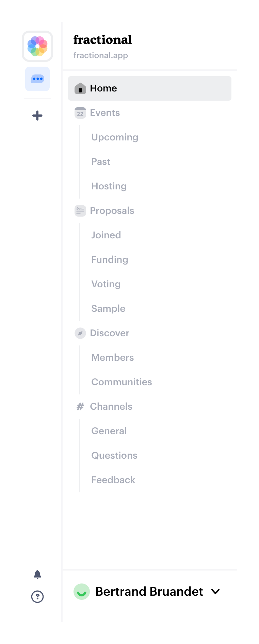Screen dimensions: 259x644
Task: Open the Questions channel
Action: point(114,455)
